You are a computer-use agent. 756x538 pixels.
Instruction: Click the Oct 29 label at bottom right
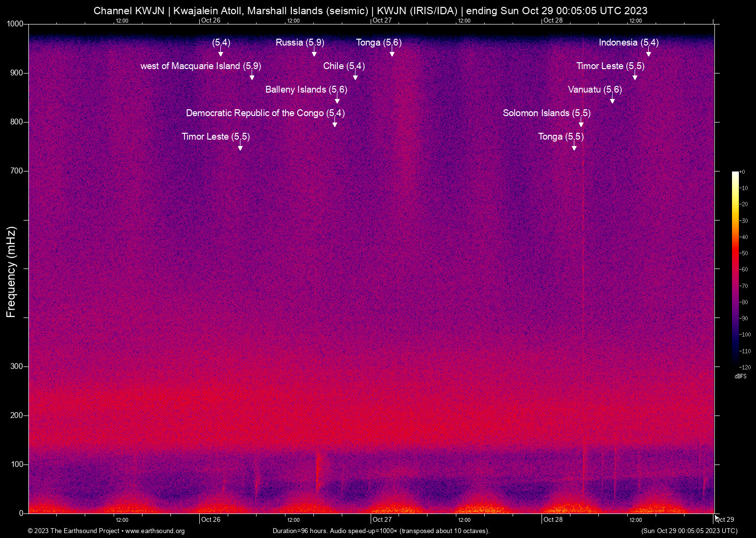725,519
